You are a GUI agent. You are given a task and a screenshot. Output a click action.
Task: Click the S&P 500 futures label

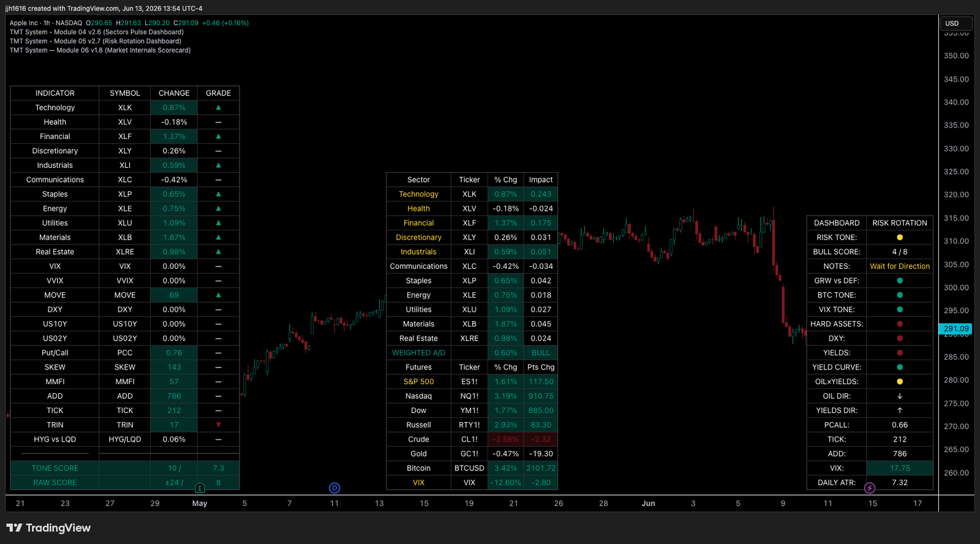tap(419, 382)
